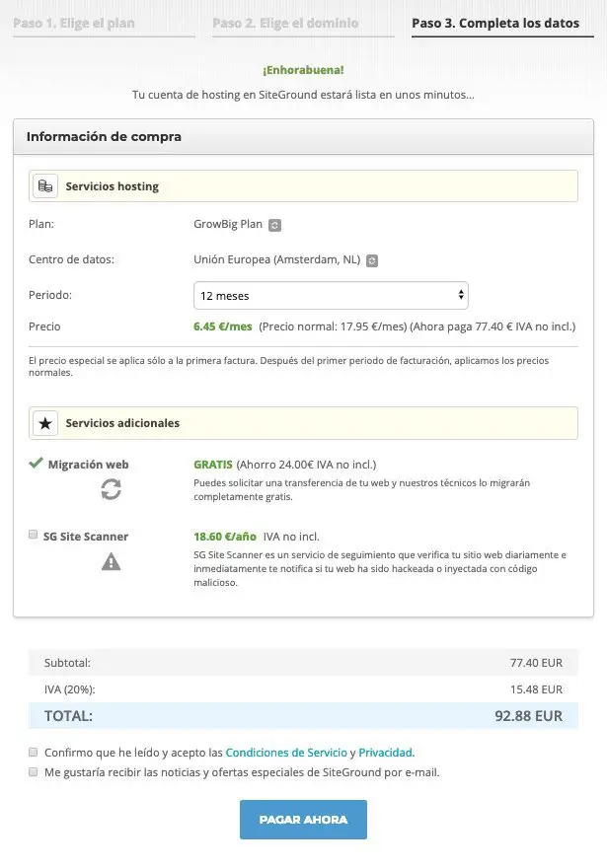The image size is (607, 868).
Task: Click the 6.45 €/mes price text
Action: click(223, 326)
